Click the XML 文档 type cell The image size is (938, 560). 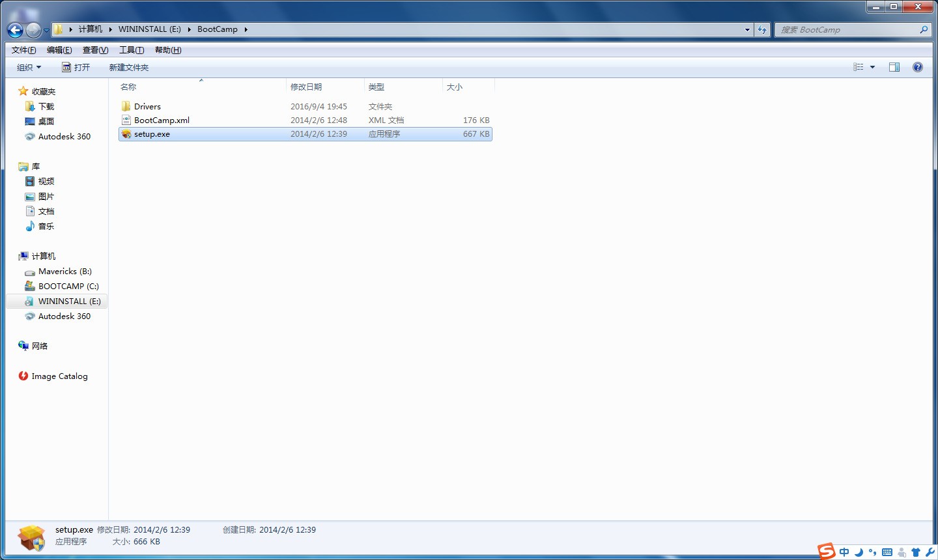click(386, 120)
